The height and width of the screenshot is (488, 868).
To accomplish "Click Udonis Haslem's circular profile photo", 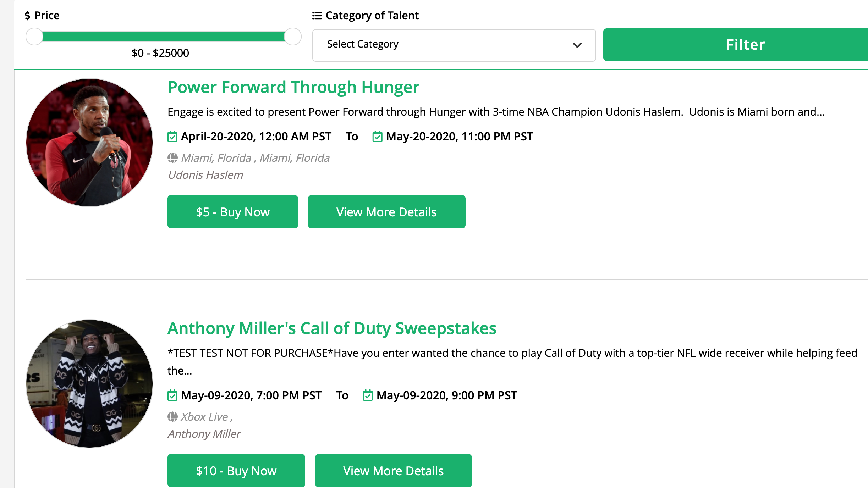I will pos(89,142).
